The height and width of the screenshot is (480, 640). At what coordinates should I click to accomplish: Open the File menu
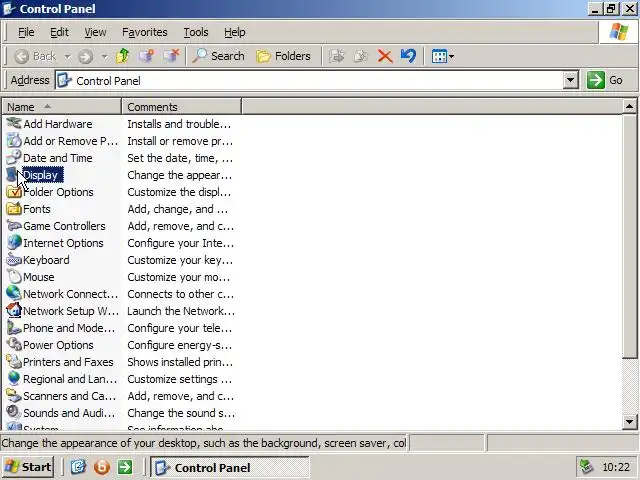[26, 32]
